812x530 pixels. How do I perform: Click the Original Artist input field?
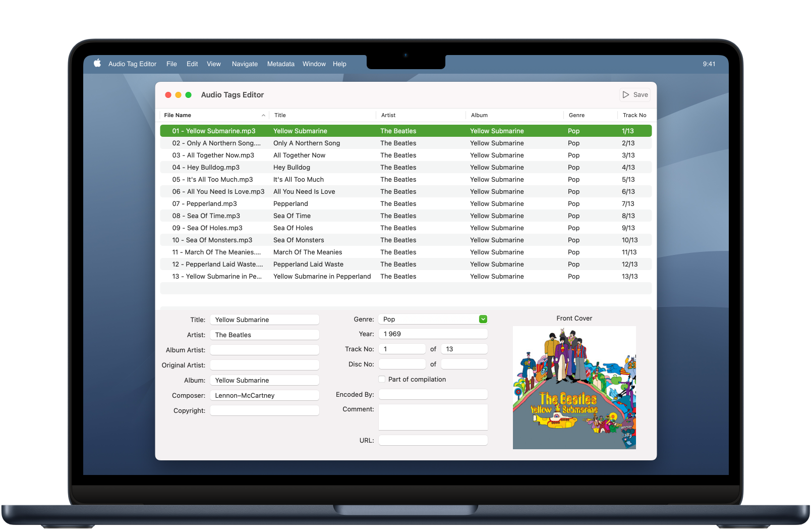click(265, 365)
